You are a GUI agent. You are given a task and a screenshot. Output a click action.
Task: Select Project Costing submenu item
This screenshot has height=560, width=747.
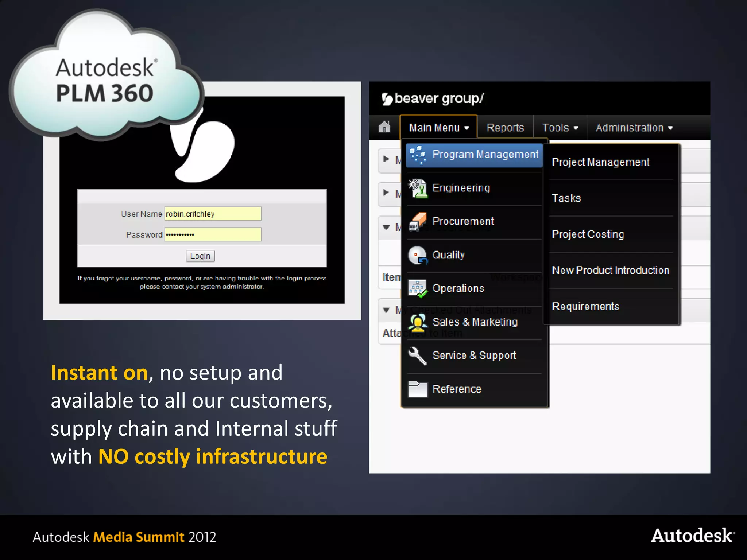(611, 234)
